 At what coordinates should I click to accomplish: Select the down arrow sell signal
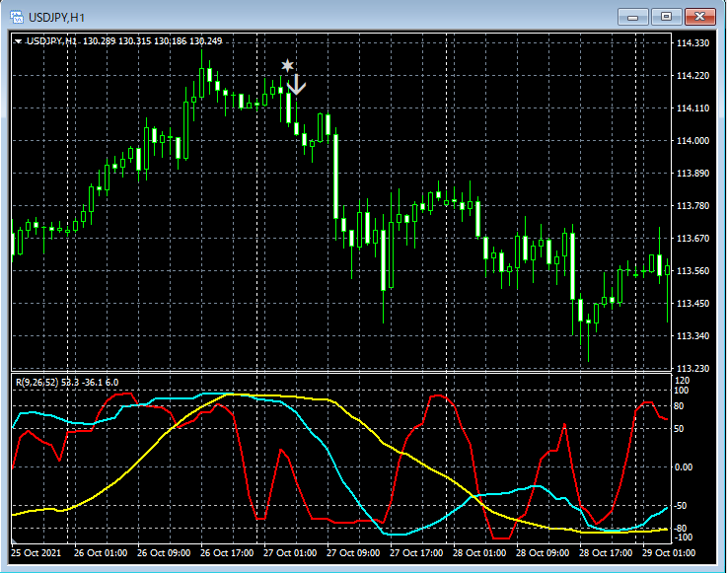tap(296, 85)
